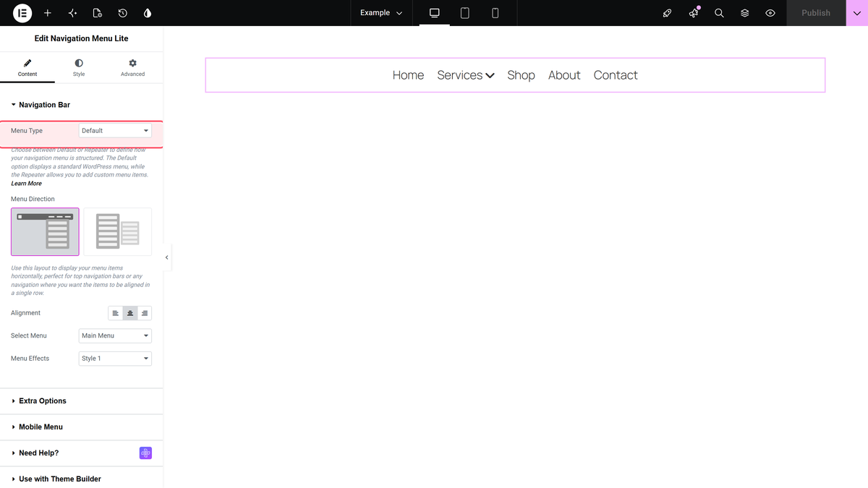Switch to desktop responsive view
Screen dimensions: 868x488
pos(435,13)
